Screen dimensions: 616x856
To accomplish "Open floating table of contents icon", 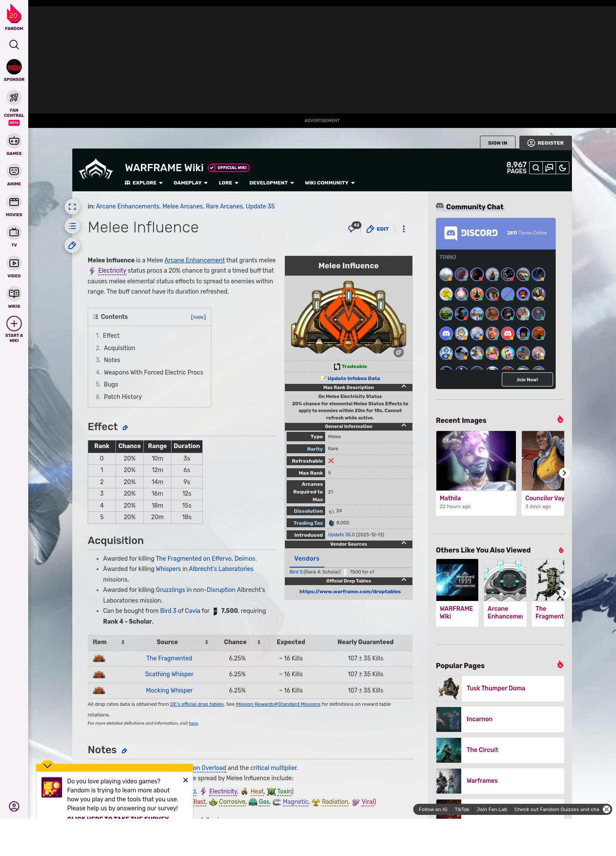I will point(72,226).
